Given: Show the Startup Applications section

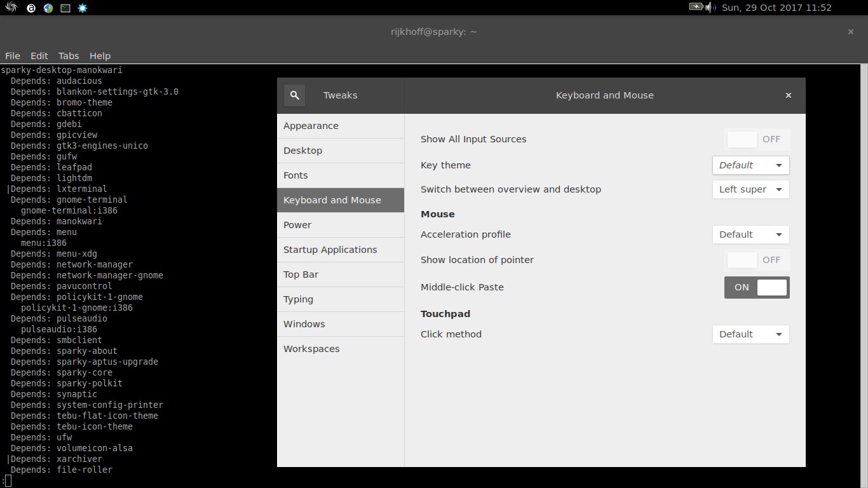Looking at the screenshot, I should [341, 250].
